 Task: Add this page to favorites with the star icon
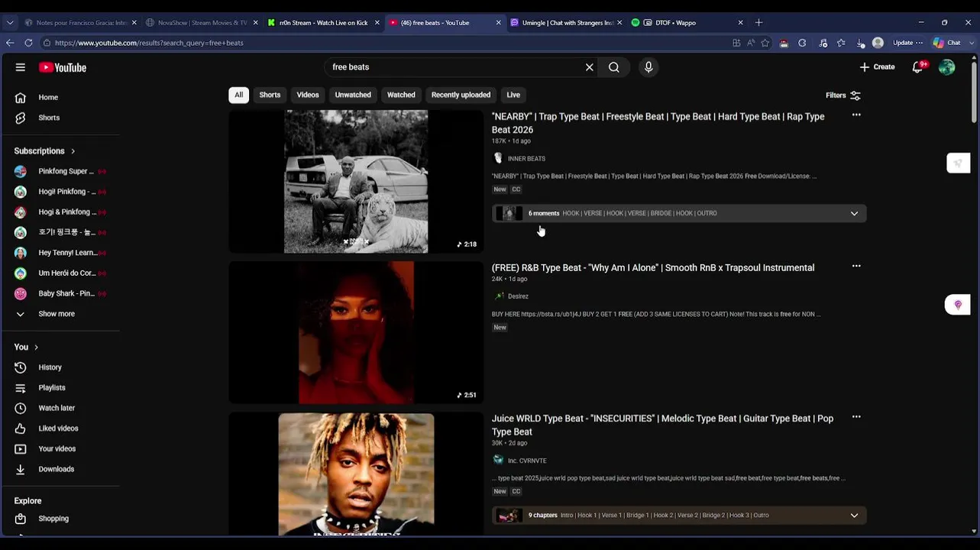click(765, 43)
